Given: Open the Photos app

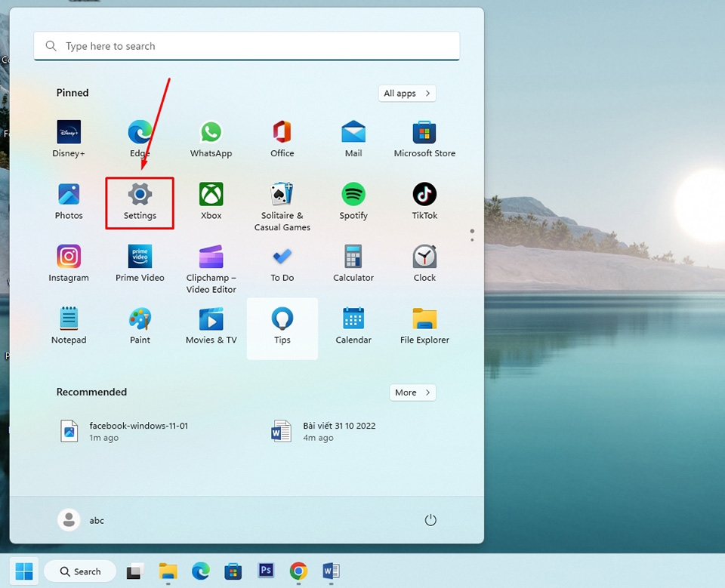Looking at the screenshot, I should tap(69, 202).
